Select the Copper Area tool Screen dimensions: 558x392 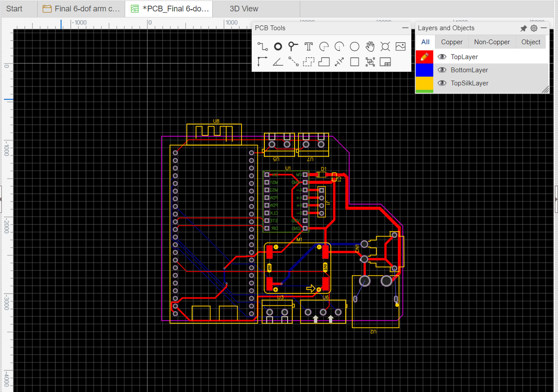click(x=309, y=62)
